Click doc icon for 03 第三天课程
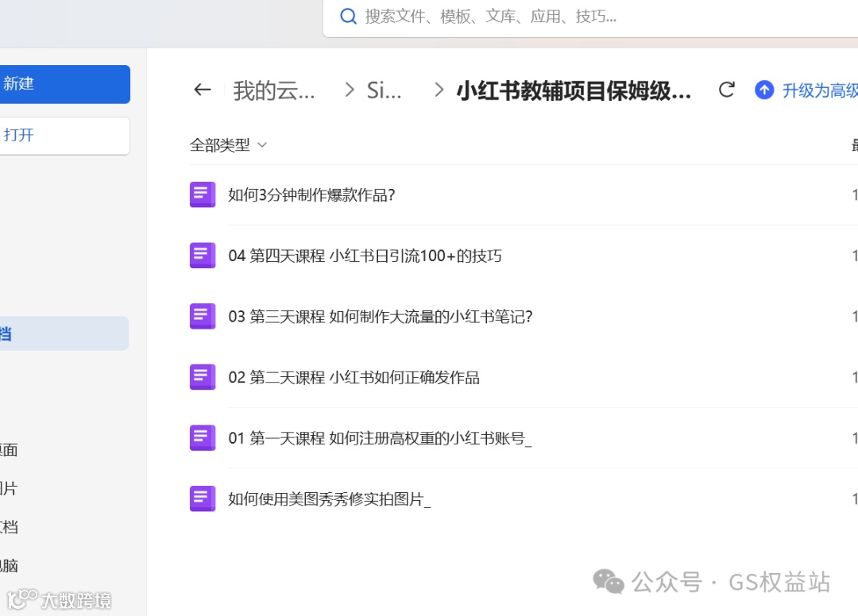Viewport: 858px width, 616px height. pos(203,316)
